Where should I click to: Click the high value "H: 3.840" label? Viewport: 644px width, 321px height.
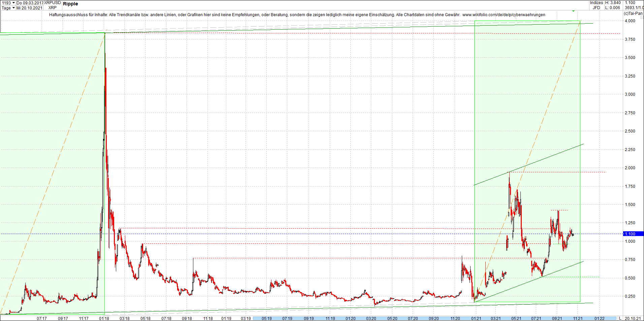[x=613, y=3]
